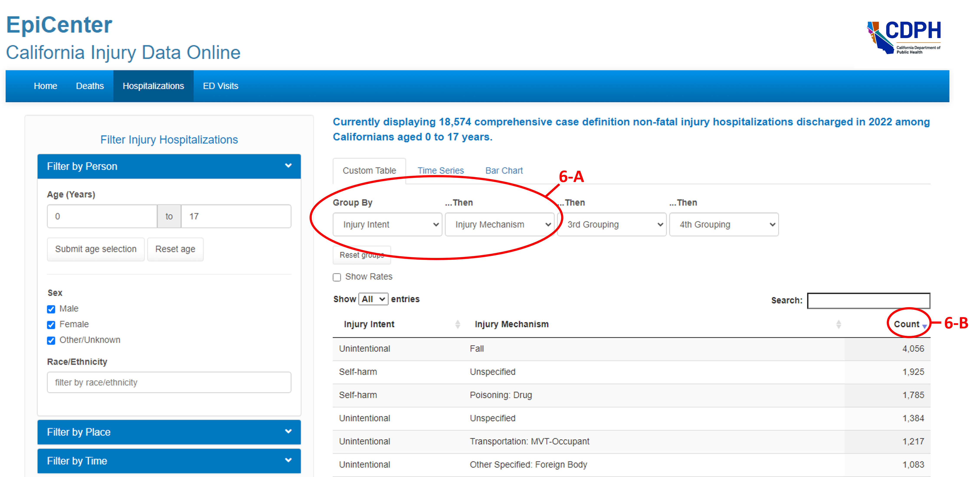
Task: Uncheck the Female sex checkbox
Action: [x=51, y=325]
